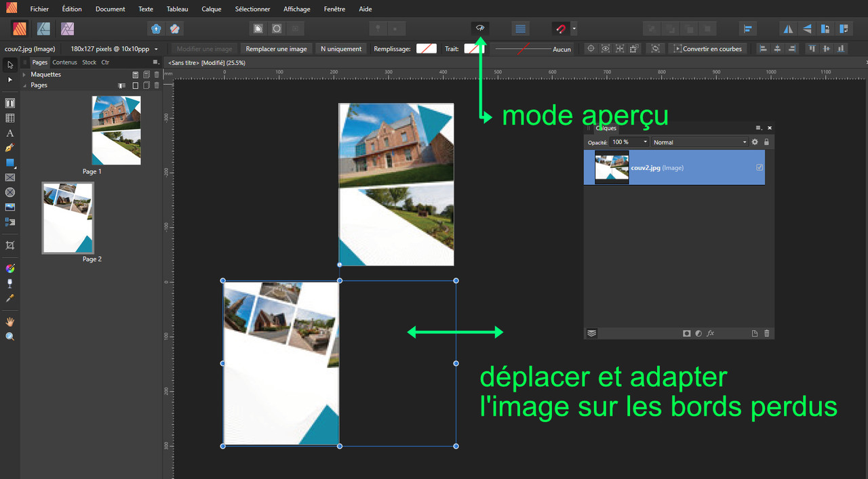
Task: Select the Node tool
Action: (10, 80)
